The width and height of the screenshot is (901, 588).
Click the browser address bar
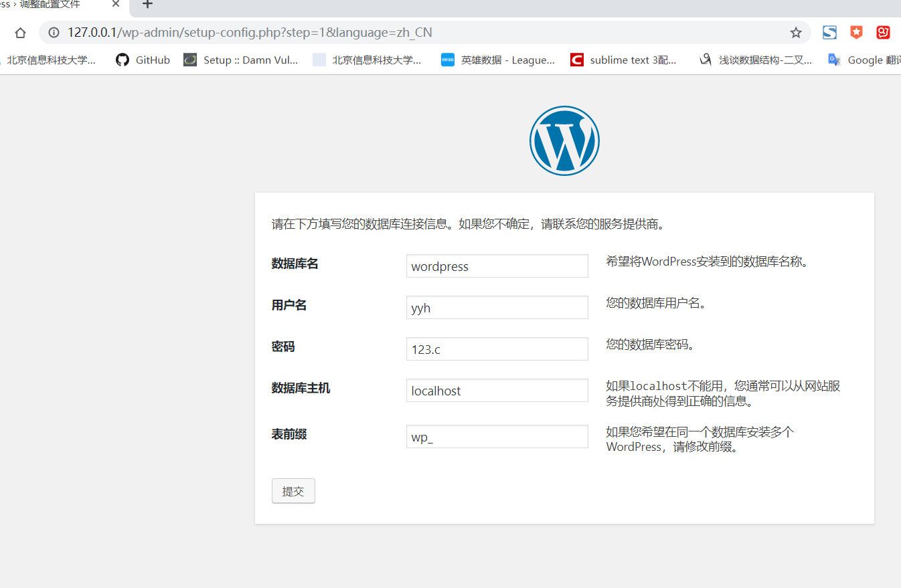point(335,32)
